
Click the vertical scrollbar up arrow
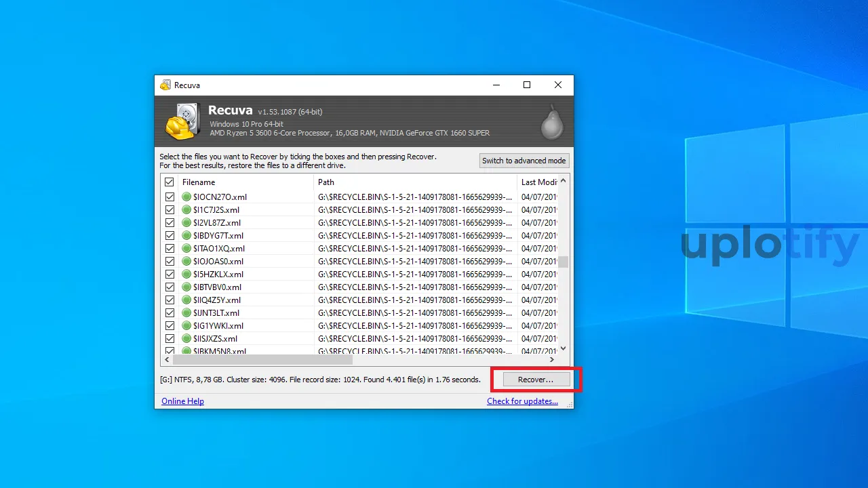point(564,181)
